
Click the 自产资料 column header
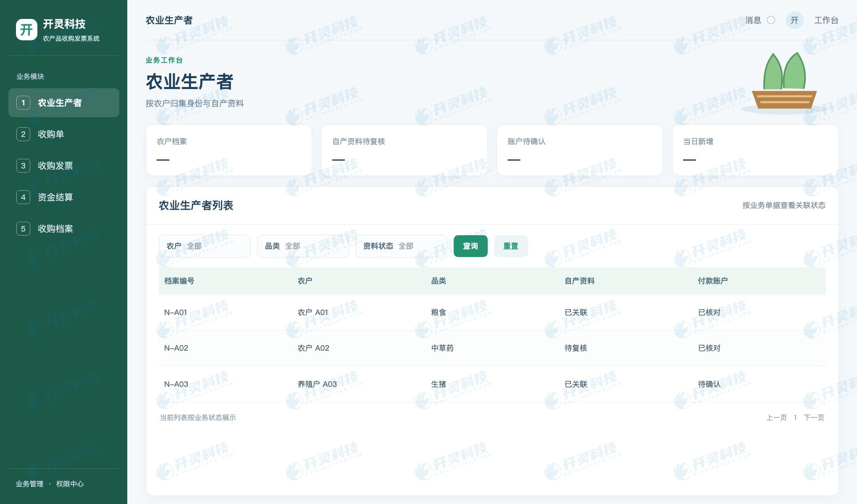579,281
